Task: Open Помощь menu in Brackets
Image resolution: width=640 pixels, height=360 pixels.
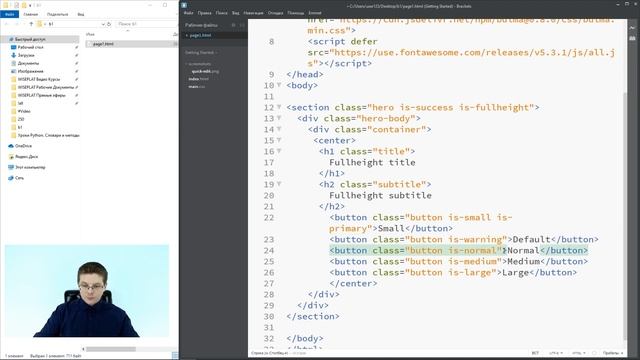Action: click(296, 13)
